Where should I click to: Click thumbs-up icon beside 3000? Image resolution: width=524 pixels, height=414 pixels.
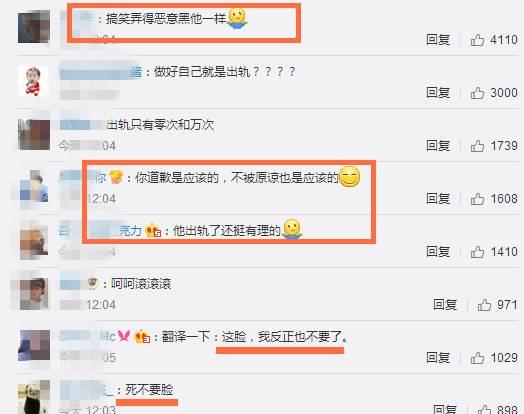477,93
